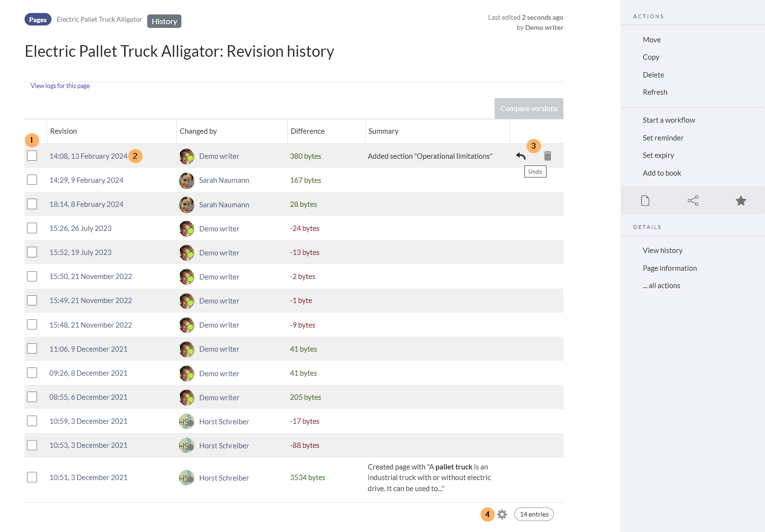This screenshot has height=532, width=765.
Task: Click the Compare versions button
Action: [529, 109]
